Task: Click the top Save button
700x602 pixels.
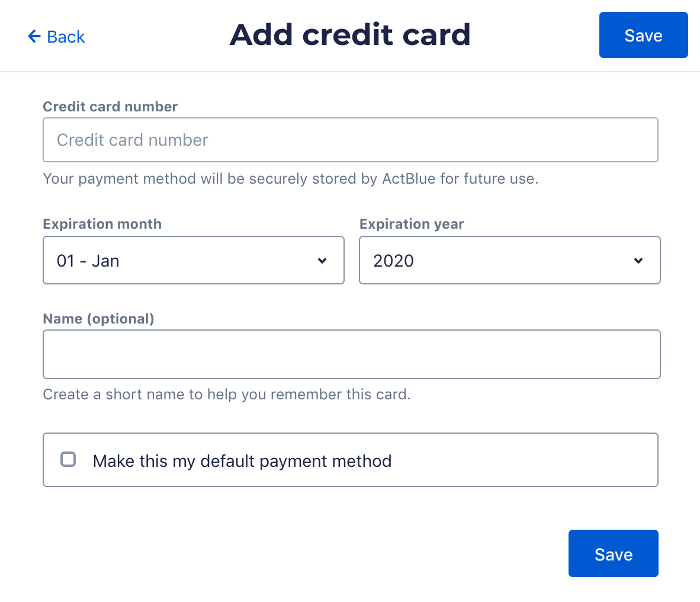Action: point(643,35)
